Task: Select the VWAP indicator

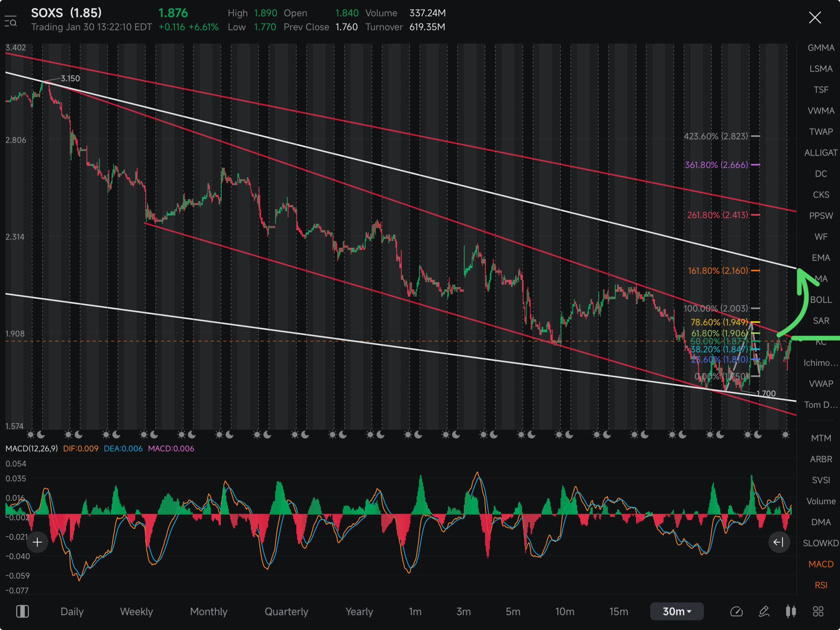Action: coord(821,384)
